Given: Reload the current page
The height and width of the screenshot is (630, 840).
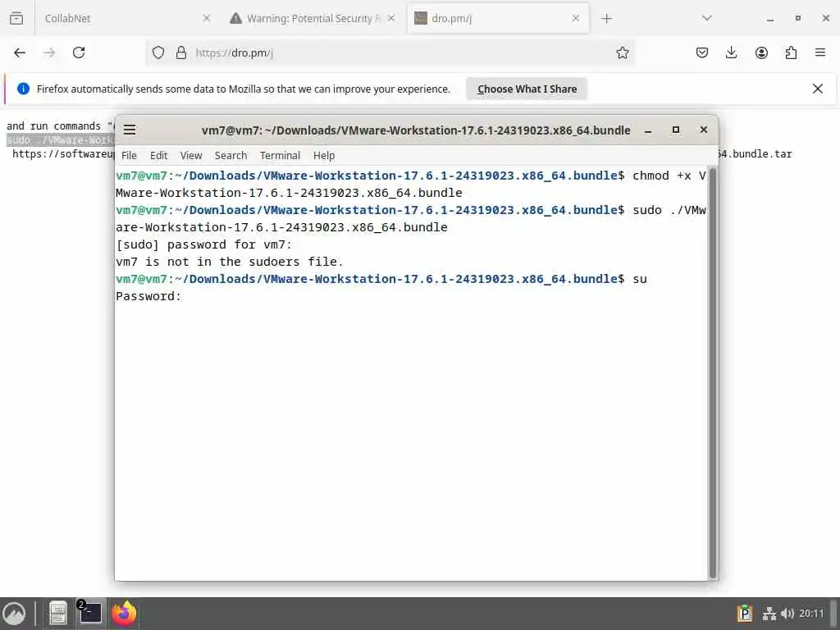Looking at the screenshot, I should pyautogui.click(x=79, y=52).
